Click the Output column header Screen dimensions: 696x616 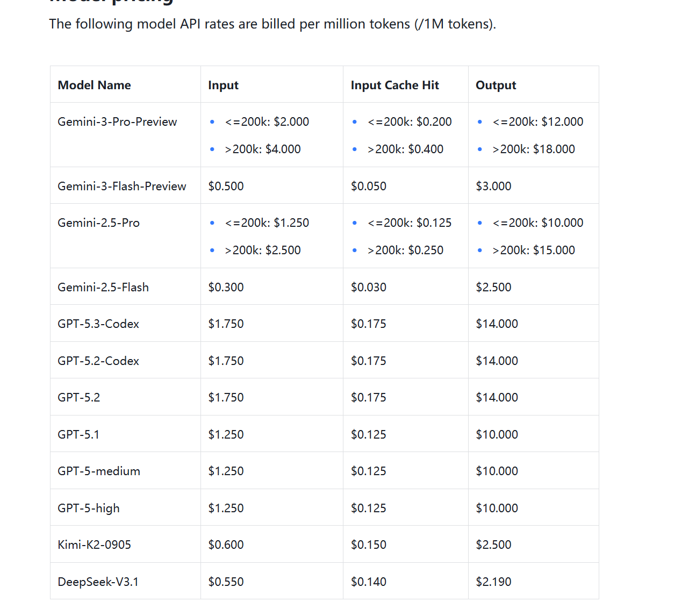[496, 85]
